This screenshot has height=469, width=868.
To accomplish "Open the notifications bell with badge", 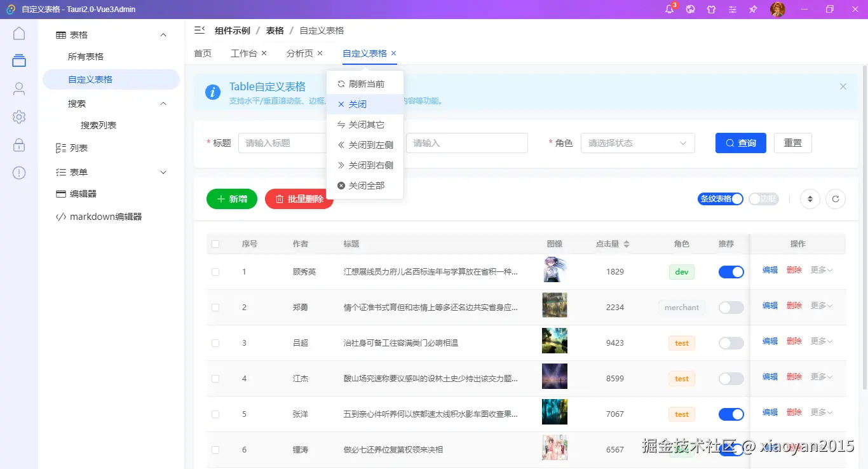I will click(x=669, y=9).
